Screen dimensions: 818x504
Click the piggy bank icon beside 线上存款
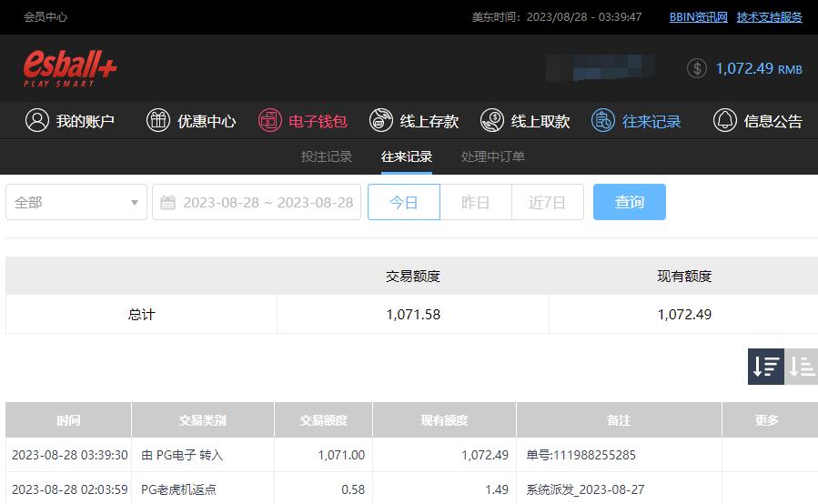click(x=381, y=120)
